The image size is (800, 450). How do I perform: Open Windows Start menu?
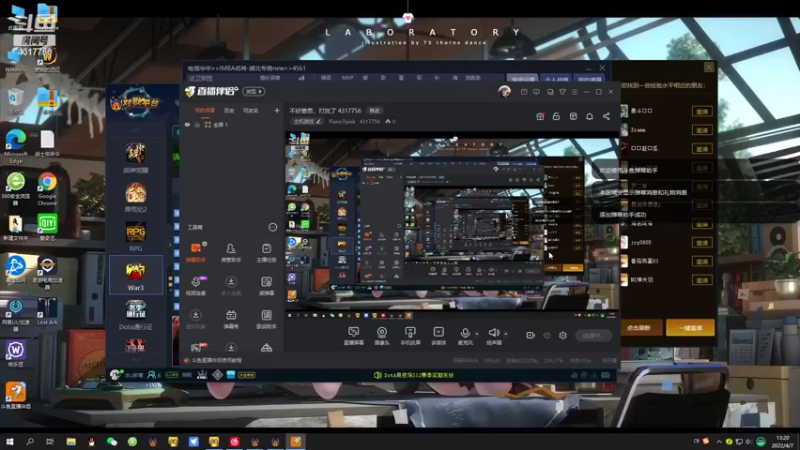click(9, 441)
